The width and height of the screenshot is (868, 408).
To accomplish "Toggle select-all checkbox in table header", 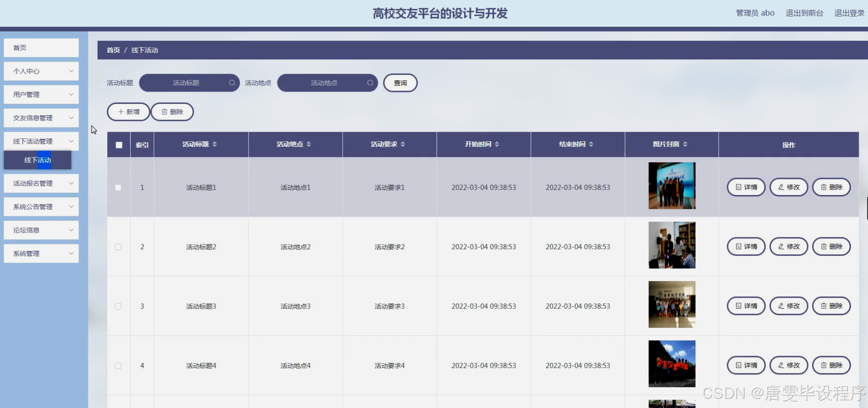I will click(119, 145).
